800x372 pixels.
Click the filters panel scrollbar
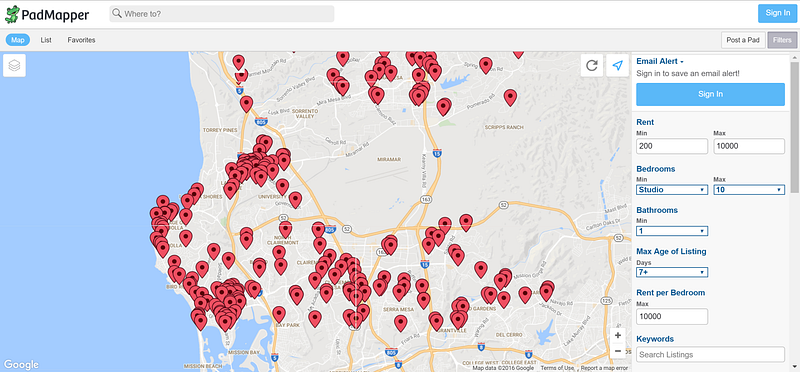tap(795, 128)
